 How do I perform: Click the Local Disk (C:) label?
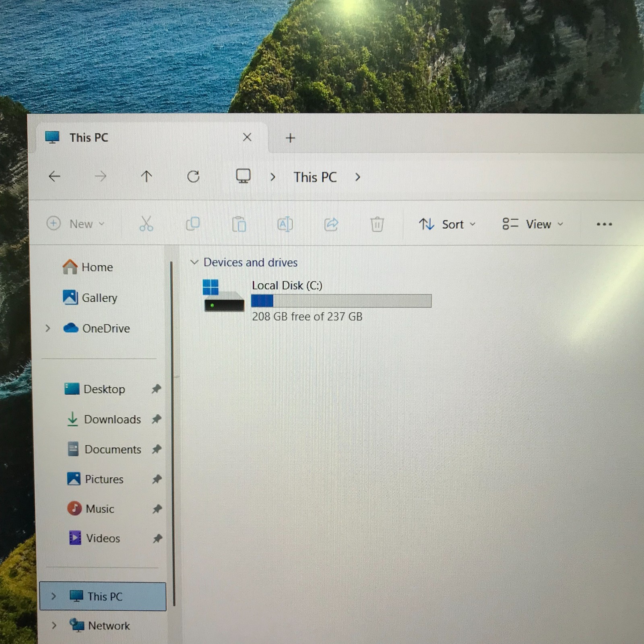click(287, 285)
